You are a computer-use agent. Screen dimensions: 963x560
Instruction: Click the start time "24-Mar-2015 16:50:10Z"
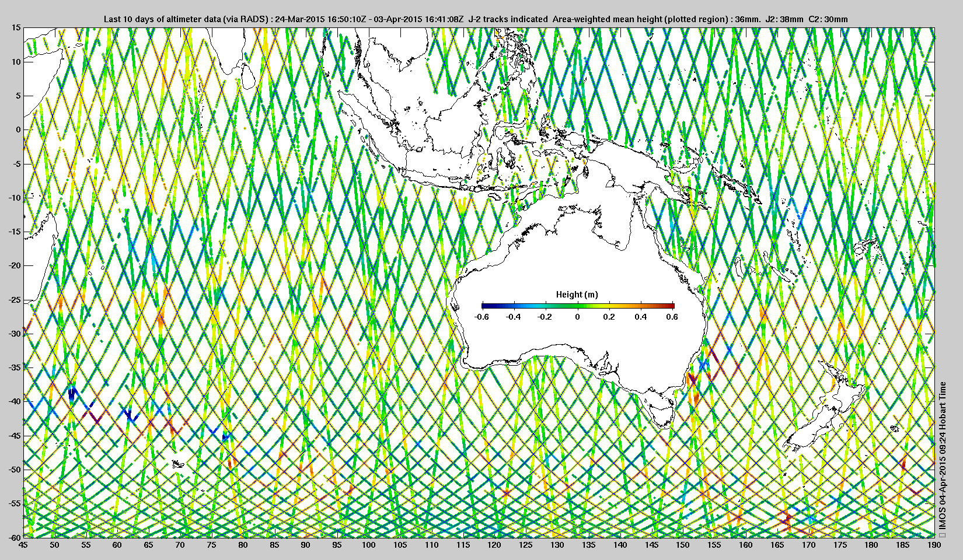coord(320,19)
